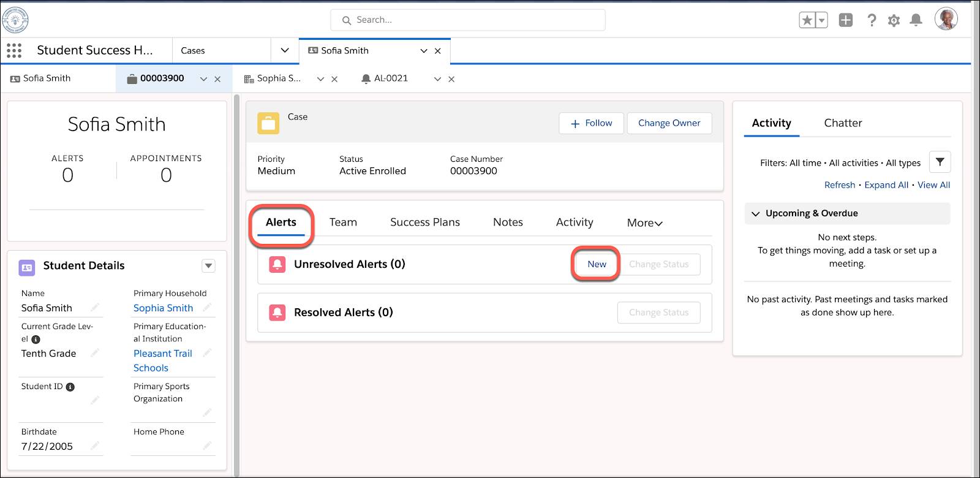This screenshot has height=478, width=980.
Task: Select the 00003900 case subtab
Action: [x=156, y=78]
